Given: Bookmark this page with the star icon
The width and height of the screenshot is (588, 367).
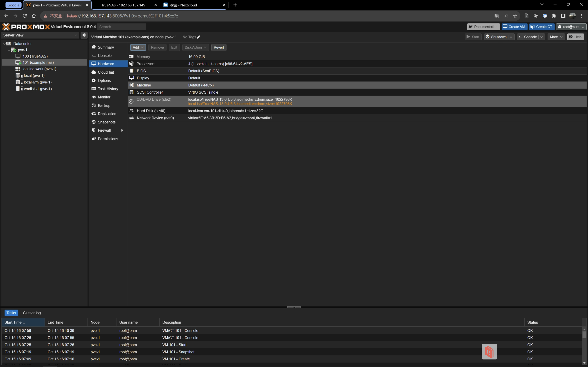Looking at the screenshot, I should (515, 16).
